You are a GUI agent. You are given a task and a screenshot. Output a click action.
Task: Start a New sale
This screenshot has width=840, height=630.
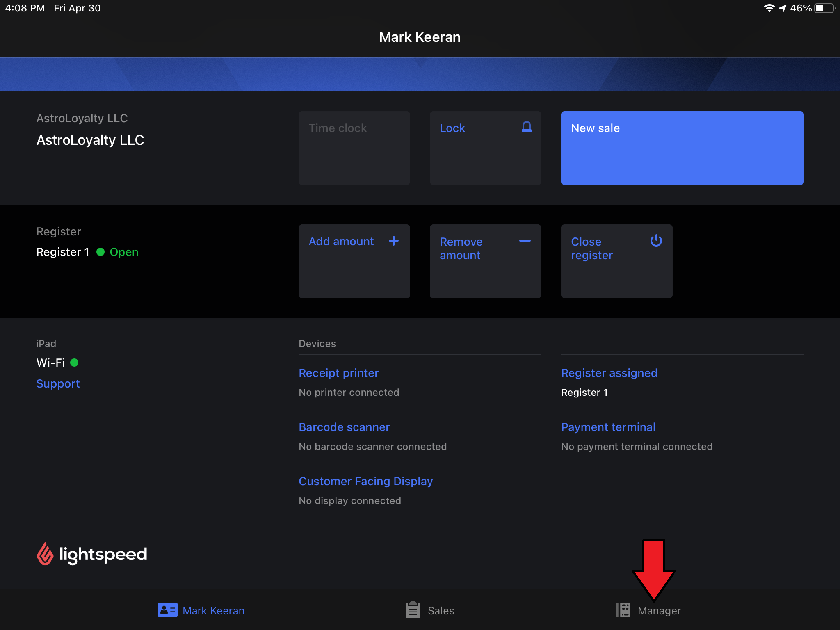coord(682,148)
